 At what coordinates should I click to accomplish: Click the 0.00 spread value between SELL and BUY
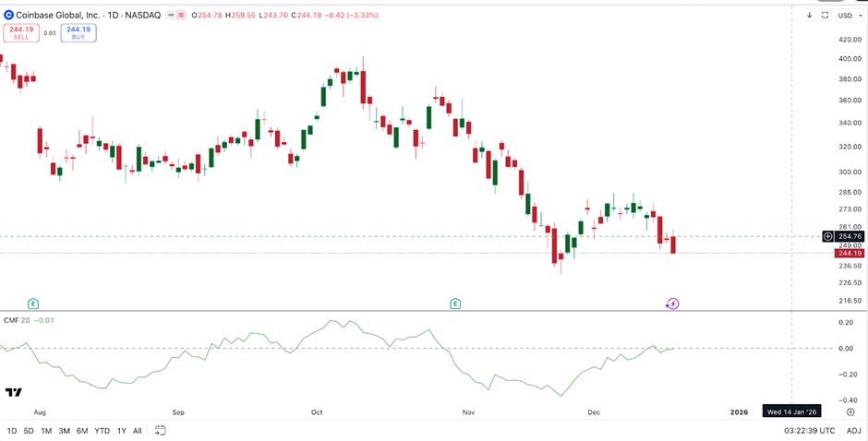pos(50,33)
